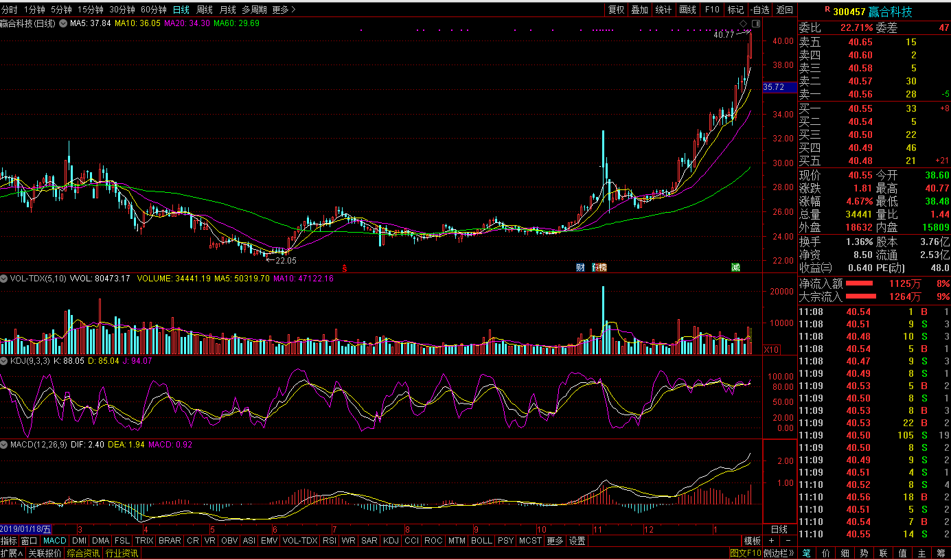Click the panel layout icon near chart top-right
951x560 pixels.
pos(755,24)
